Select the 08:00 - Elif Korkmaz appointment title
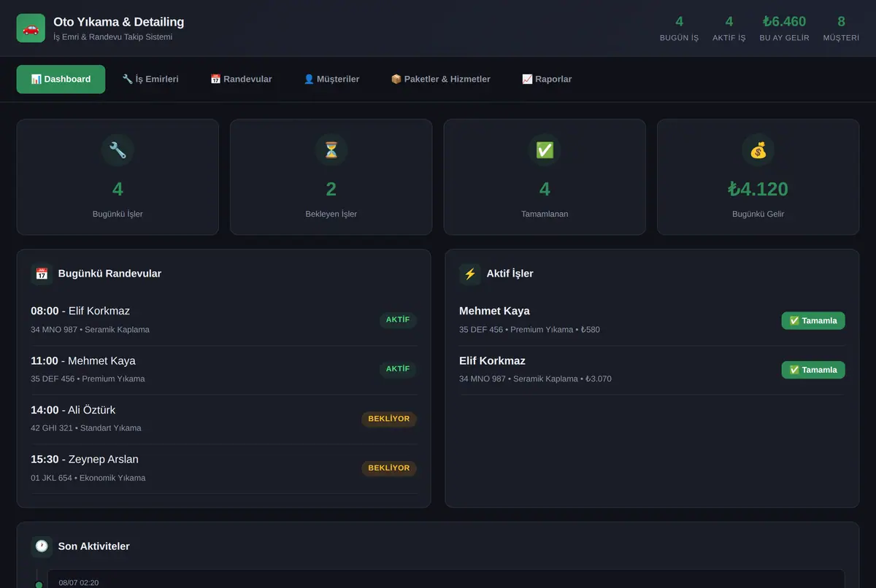The width and height of the screenshot is (876, 588). click(x=80, y=311)
